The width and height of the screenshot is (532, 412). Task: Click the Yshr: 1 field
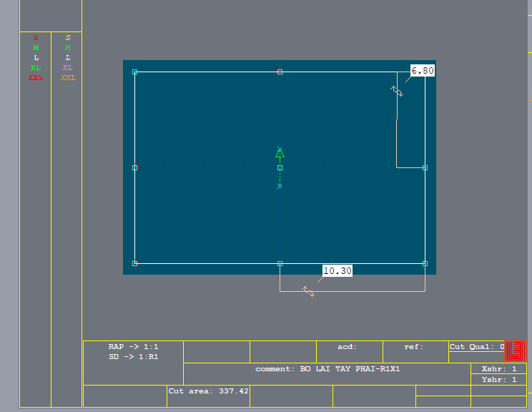(x=498, y=379)
